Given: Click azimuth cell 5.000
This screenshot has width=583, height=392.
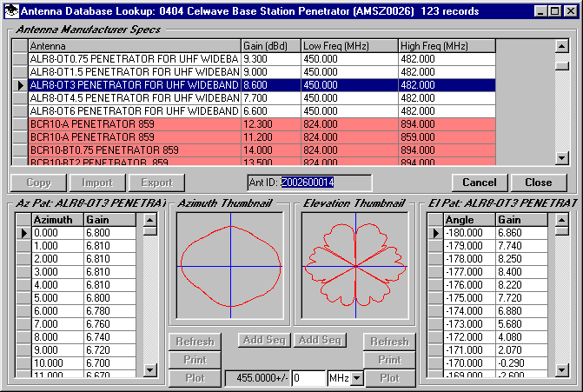Looking at the screenshot, I should coord(57,298).
